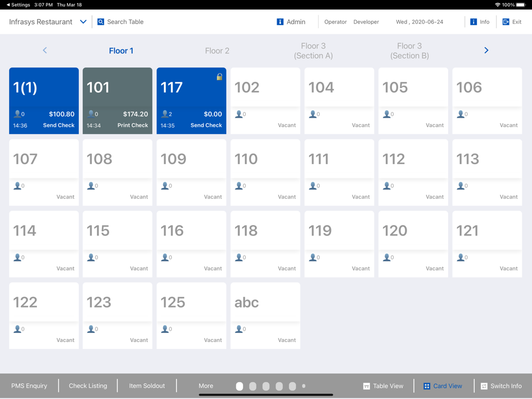Viewport: 532px width, 399px height.
Task: Open vacant table 109 card
Action: click(192, 173)
